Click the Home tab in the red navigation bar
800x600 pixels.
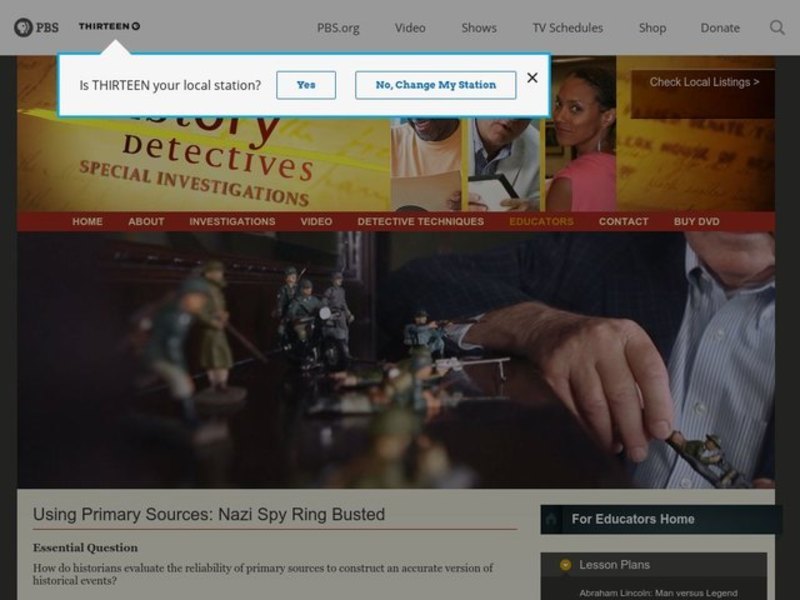tap(87, 221)
